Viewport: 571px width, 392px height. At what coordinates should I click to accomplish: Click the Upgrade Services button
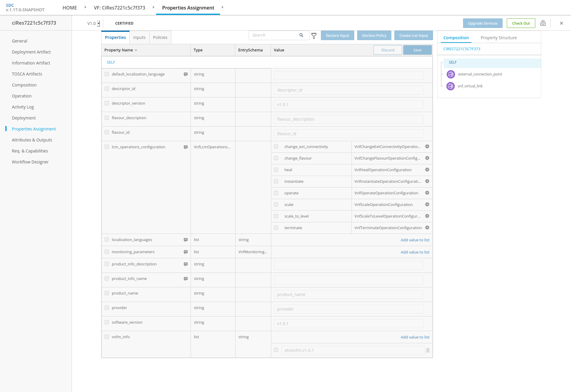coord(483,23)
